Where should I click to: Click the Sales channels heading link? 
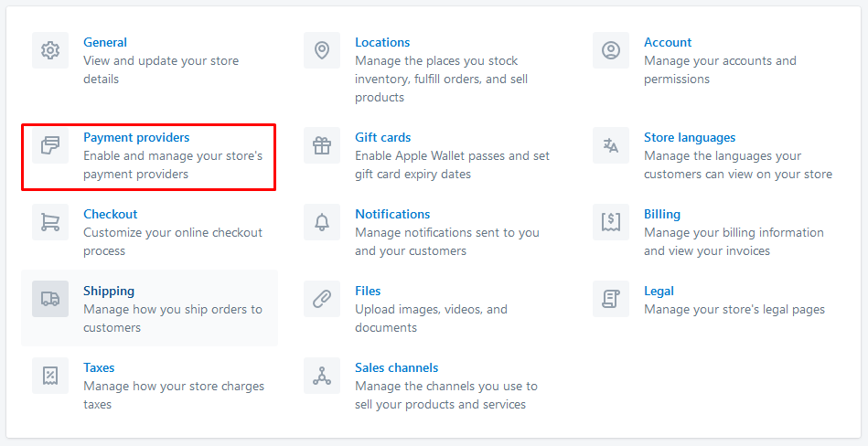[396, 368]
